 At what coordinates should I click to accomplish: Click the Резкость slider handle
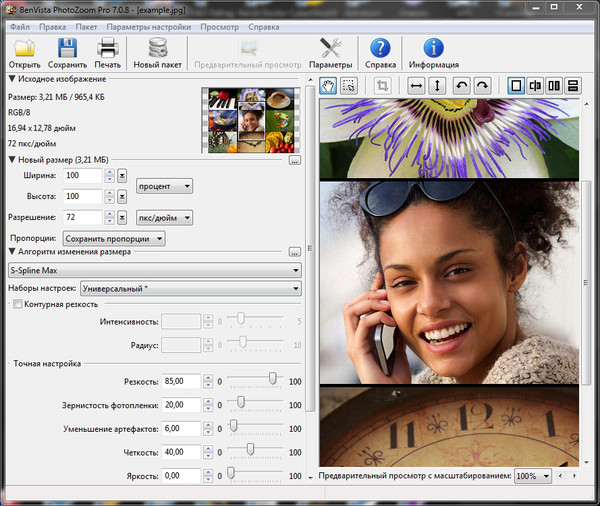[x=272, y=379]
